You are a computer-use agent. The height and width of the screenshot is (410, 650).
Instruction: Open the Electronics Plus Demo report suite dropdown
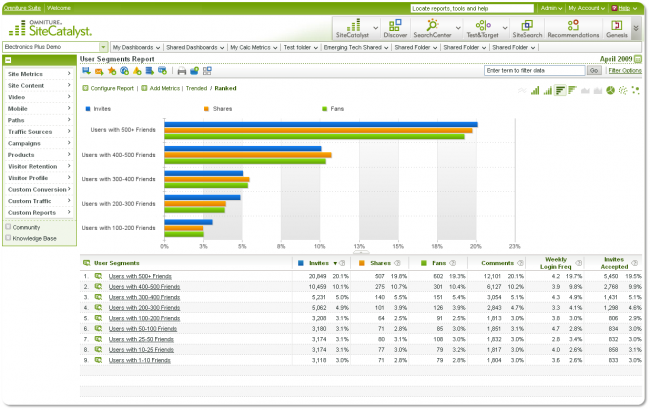pos(103,47)
